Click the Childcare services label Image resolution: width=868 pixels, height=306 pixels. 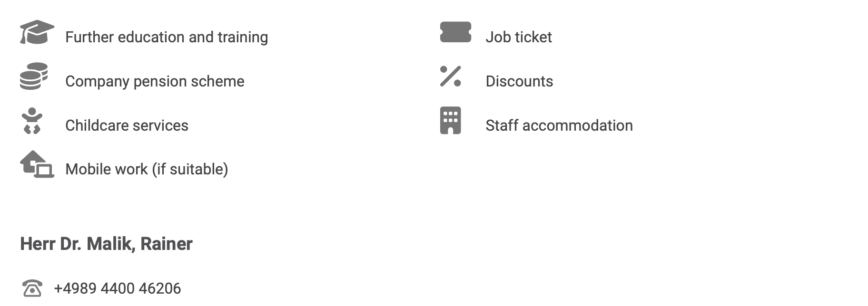point(127,125)
